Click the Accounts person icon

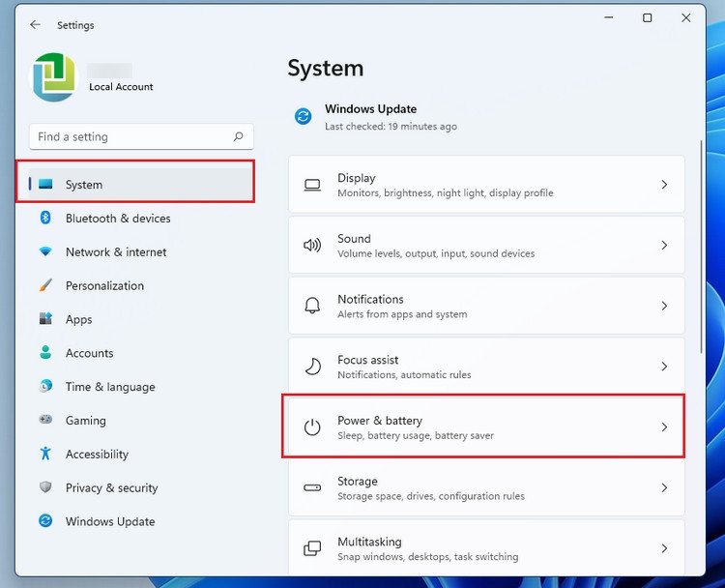(x=45, y=352)
